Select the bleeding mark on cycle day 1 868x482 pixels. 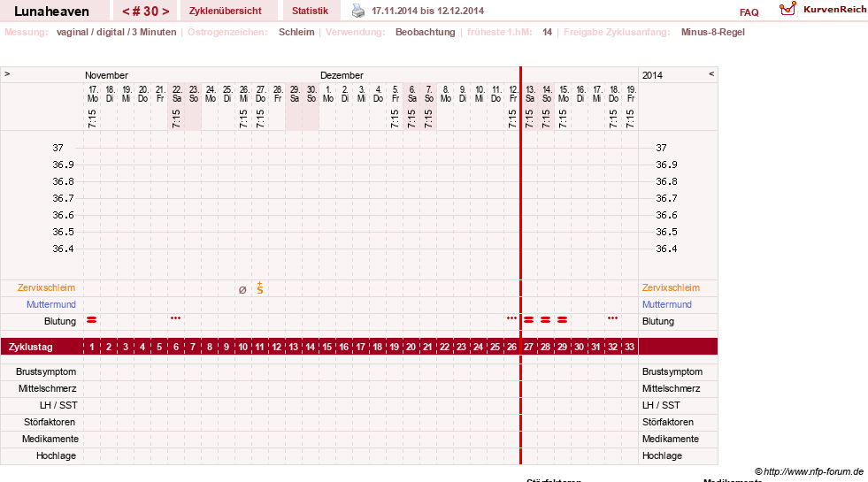coord(92,320)
